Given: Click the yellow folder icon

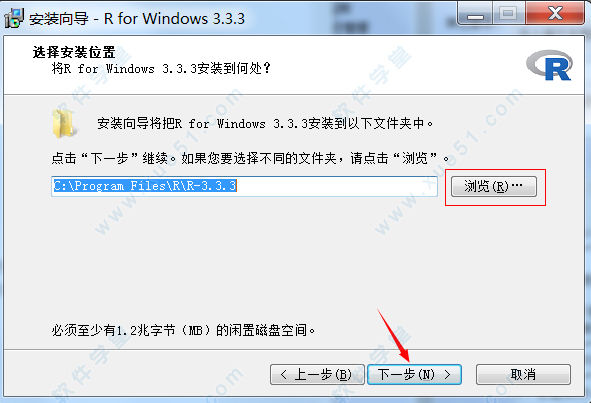Looking at the screenshot, I should coord(64,123).
